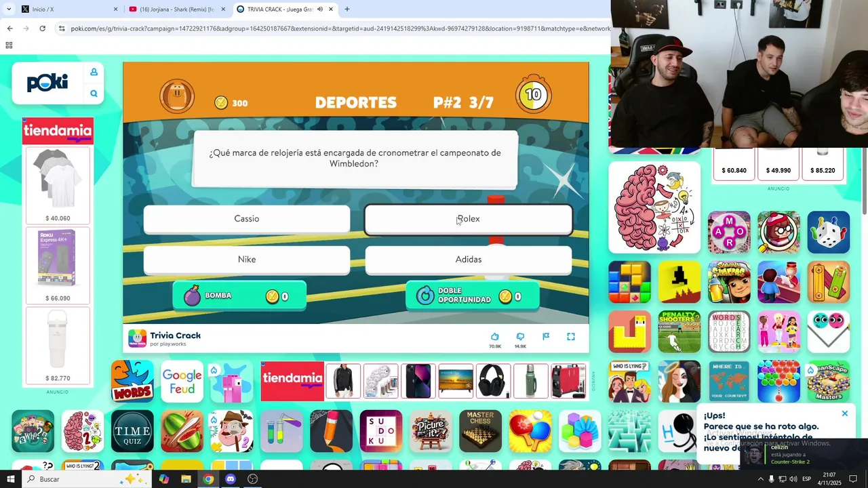Pick the Adidas answer

tap(469, 260)
